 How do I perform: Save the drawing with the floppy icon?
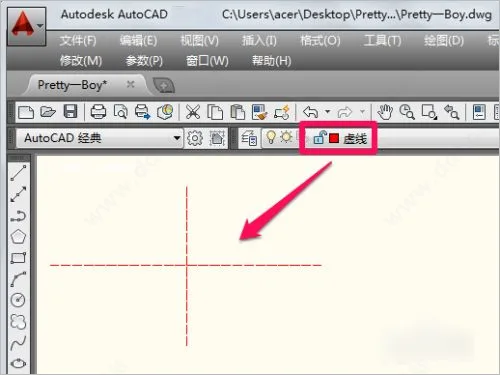click(x=70, y=112)
